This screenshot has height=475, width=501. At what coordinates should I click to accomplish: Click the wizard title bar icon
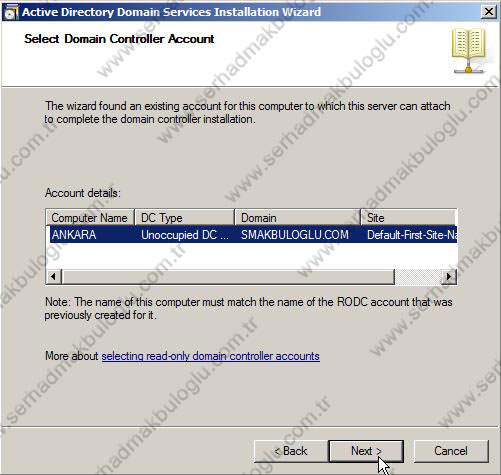tap(10, 12)
